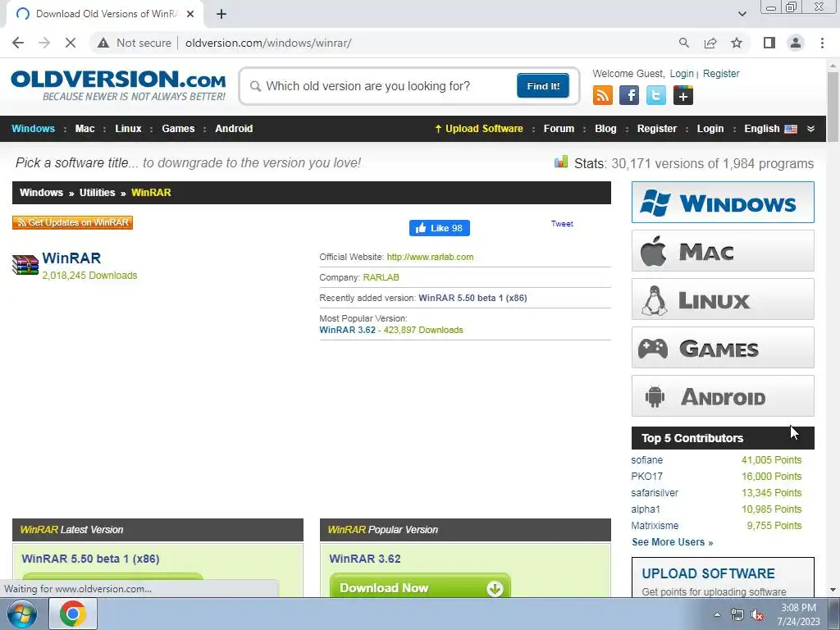Click the OLDVERSION.com logo

tap(118, 84)
